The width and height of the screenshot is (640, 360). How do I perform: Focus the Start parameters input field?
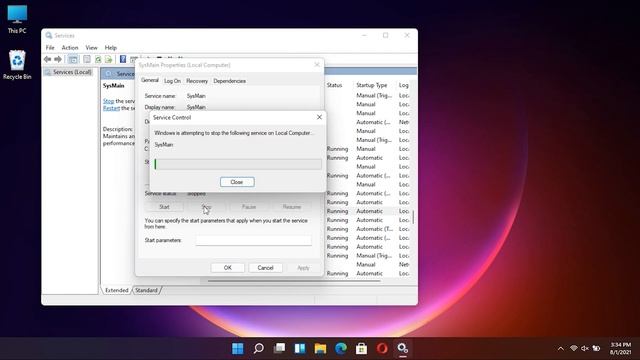tap(253, 240)
